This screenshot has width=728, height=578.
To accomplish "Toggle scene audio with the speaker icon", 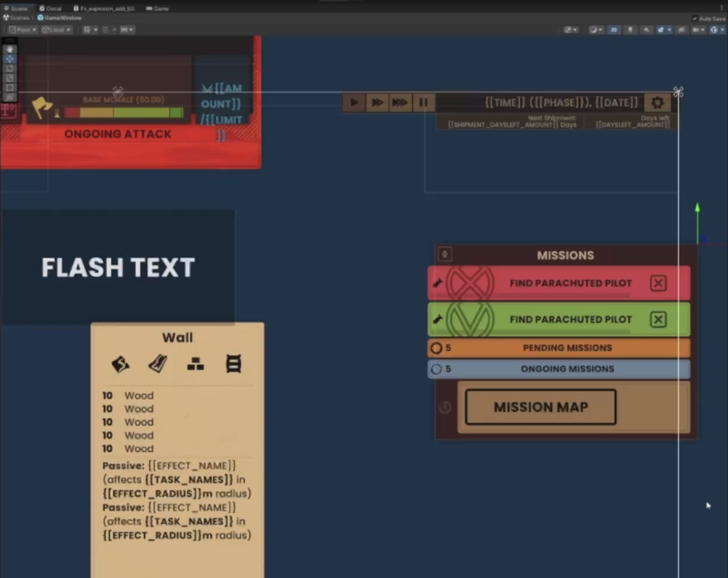I will click(x=646, y=29).
